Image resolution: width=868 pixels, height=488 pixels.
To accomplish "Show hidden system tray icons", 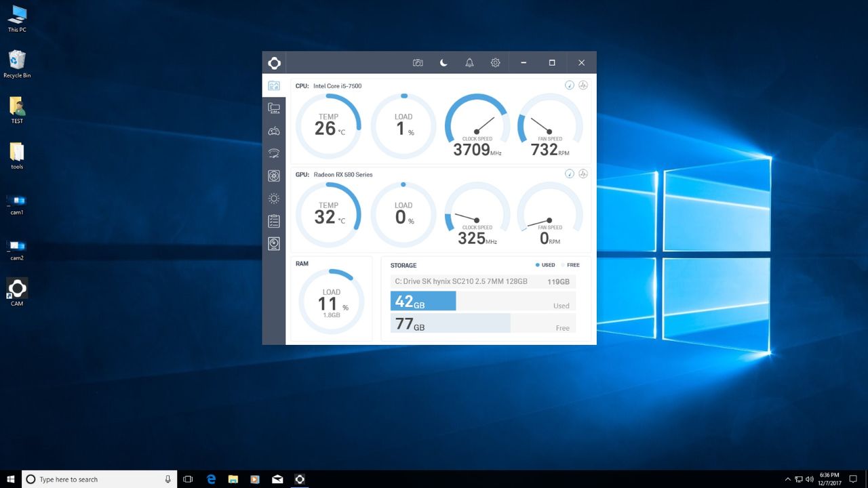I will (787, 479).
